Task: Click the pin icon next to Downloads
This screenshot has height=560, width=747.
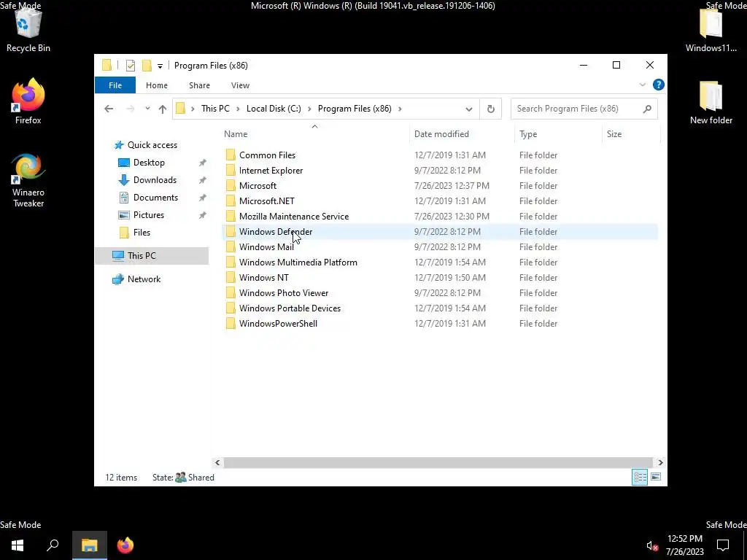Action: [x=203, y=180]
